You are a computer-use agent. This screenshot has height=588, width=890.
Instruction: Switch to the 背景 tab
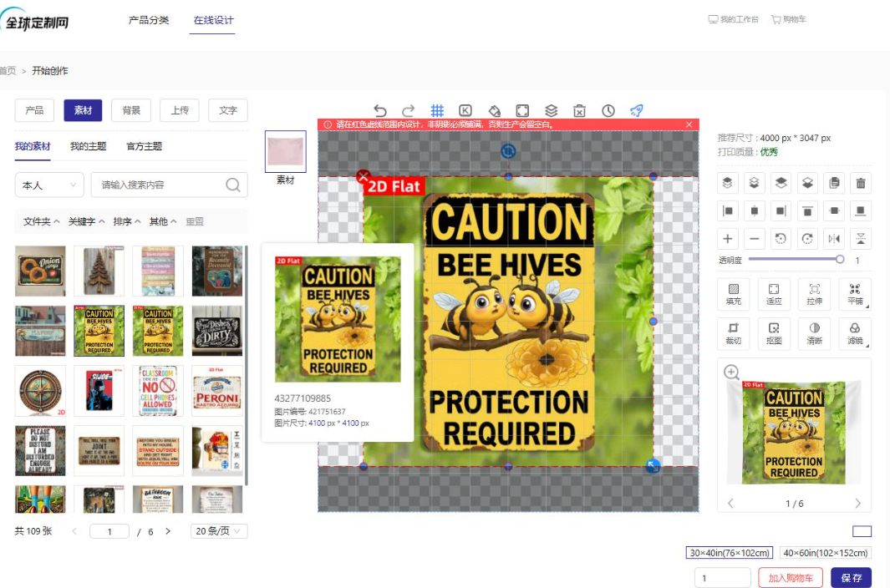point(131,110)
